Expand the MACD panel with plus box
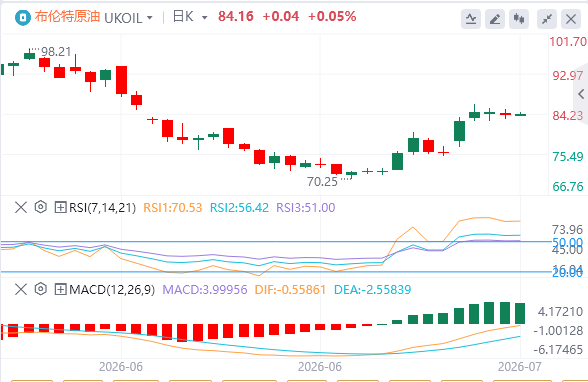This screenshot has height=382, width=588. (60, 289)
